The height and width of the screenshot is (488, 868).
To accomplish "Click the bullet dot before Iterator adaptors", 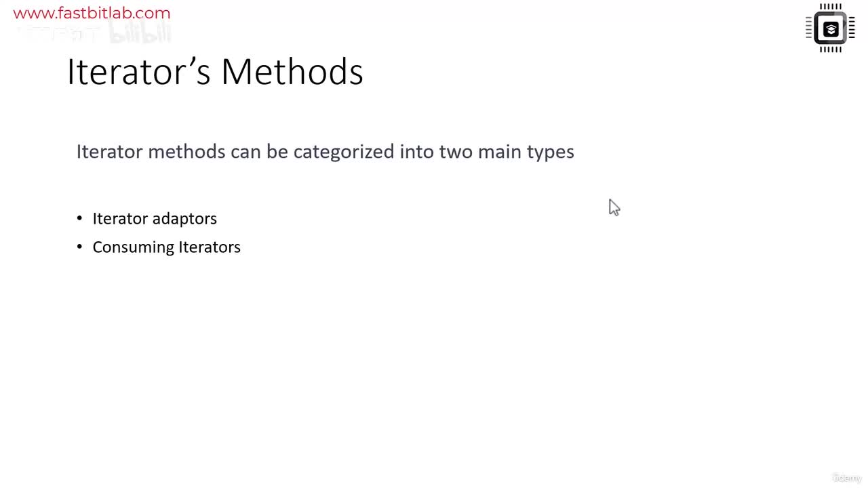I will pyautogui.click(x=80, y=219).
